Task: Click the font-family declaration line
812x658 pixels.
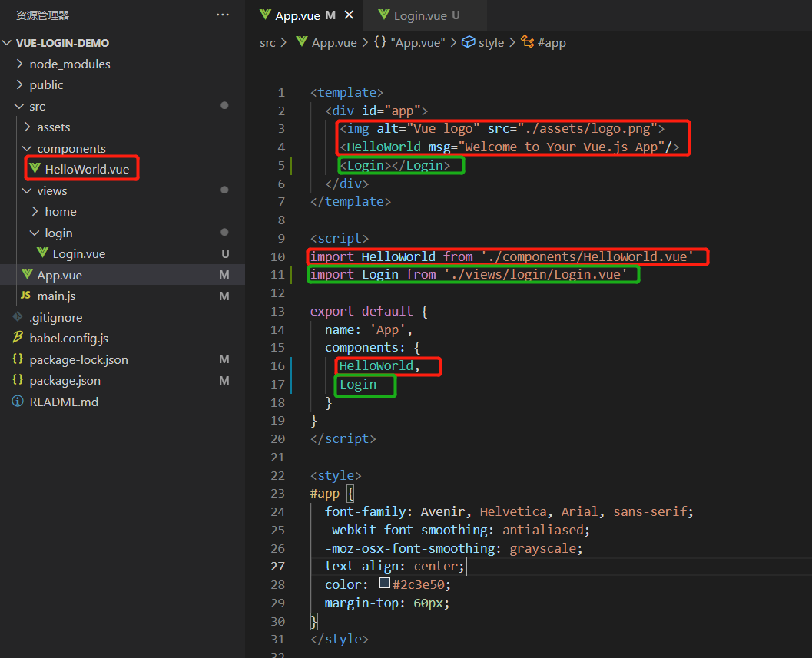Action: 509,512
